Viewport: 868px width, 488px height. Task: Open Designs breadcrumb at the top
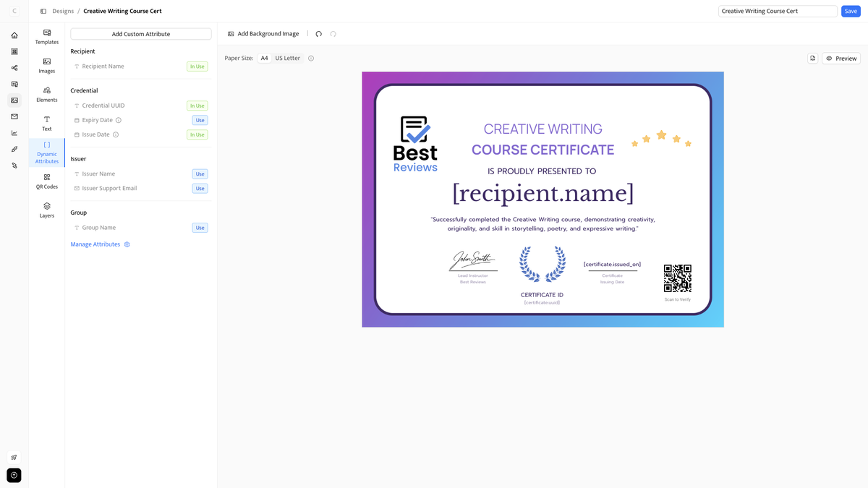[x=62, y=11]
